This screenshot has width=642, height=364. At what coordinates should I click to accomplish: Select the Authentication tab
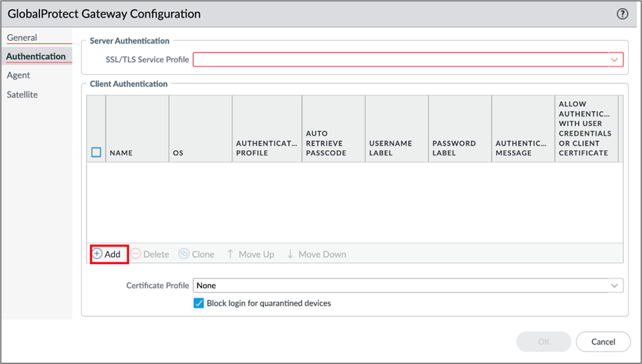[36, 56]
